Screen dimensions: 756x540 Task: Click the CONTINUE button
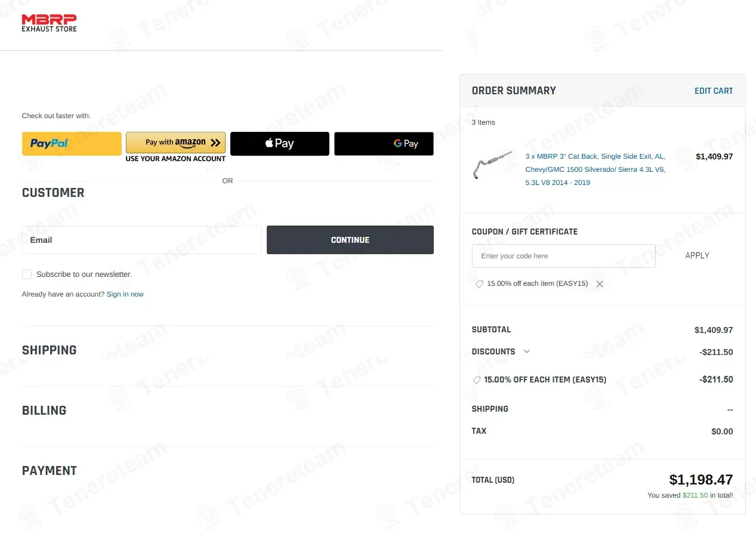click(x=350, y=240)
